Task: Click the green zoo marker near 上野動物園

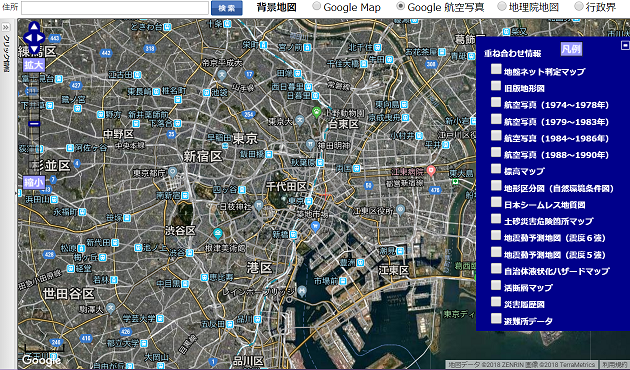Action: coord(317,112)
